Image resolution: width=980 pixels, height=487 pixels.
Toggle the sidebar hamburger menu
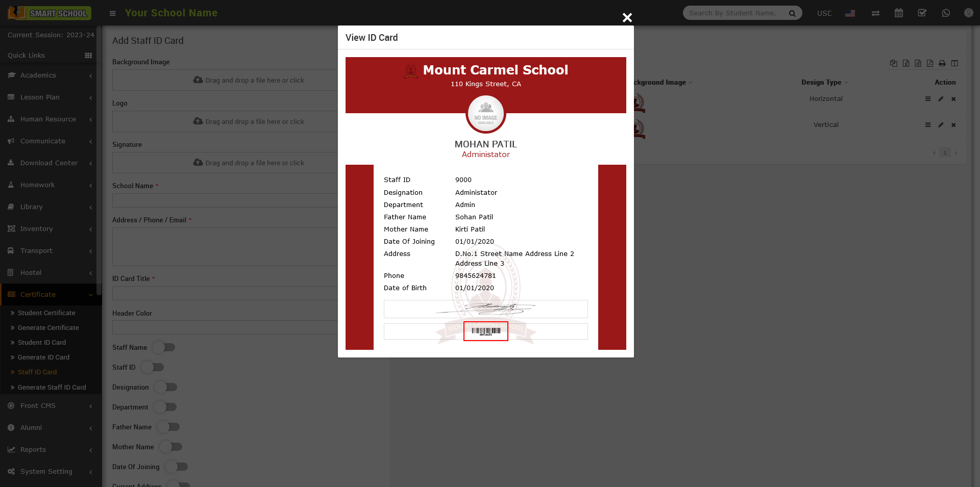click(x=113, y=13)
